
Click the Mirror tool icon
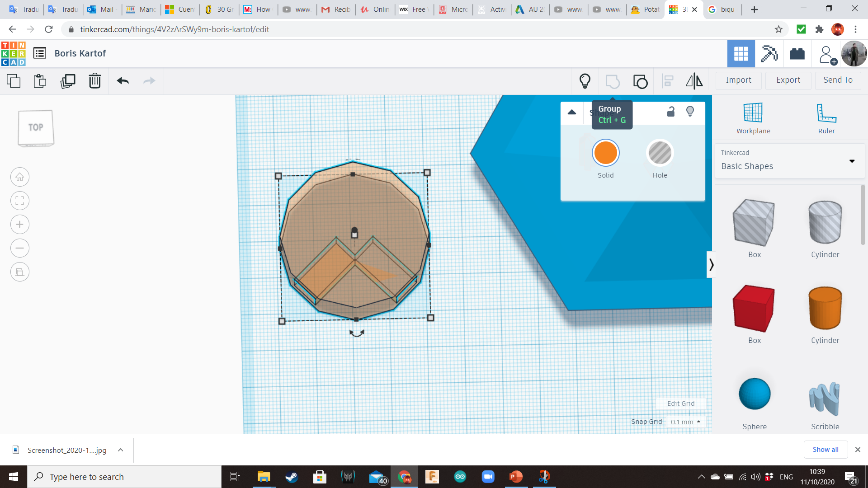[694, 81]
